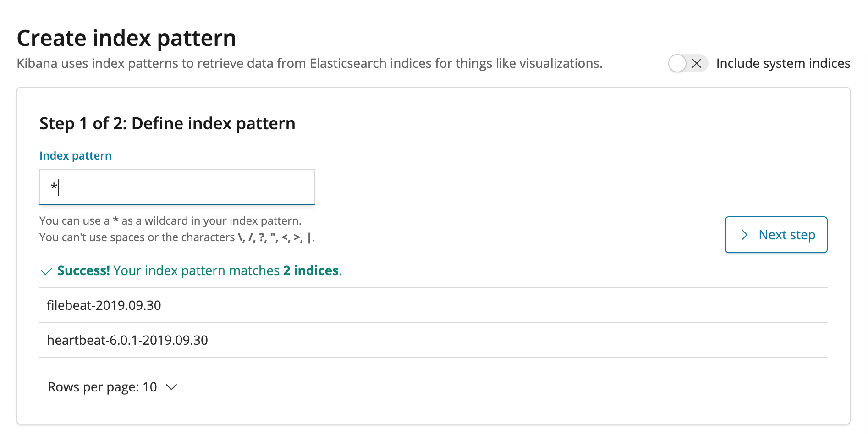Viewport: 868px width, 441px height.
Task: Select the heartbeat-6.0.1-2019.09.30 index row
Action: (x=434, y=340)
